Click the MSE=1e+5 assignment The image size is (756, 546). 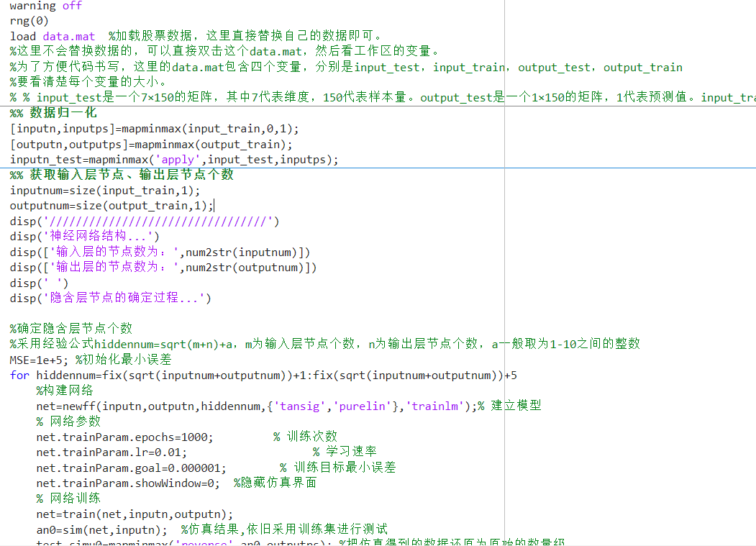tap(39, 359)
